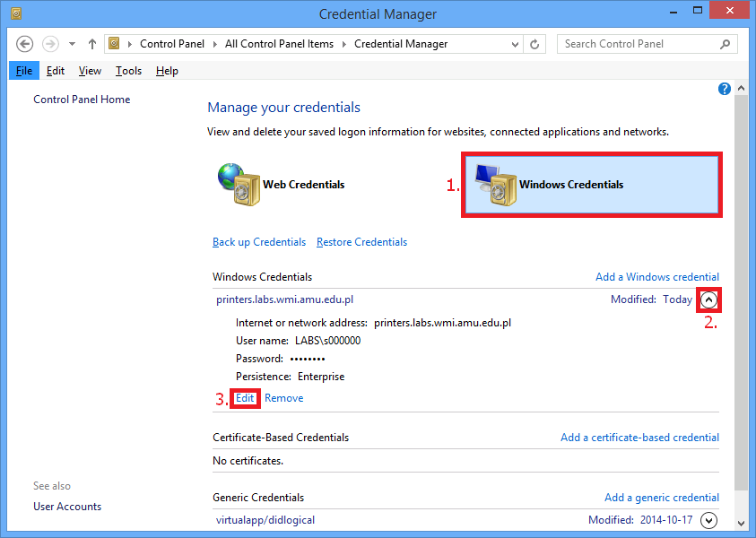The image size is (756, 538).
Task: Go up one level with the Up arrow
Action: (92, 44)
